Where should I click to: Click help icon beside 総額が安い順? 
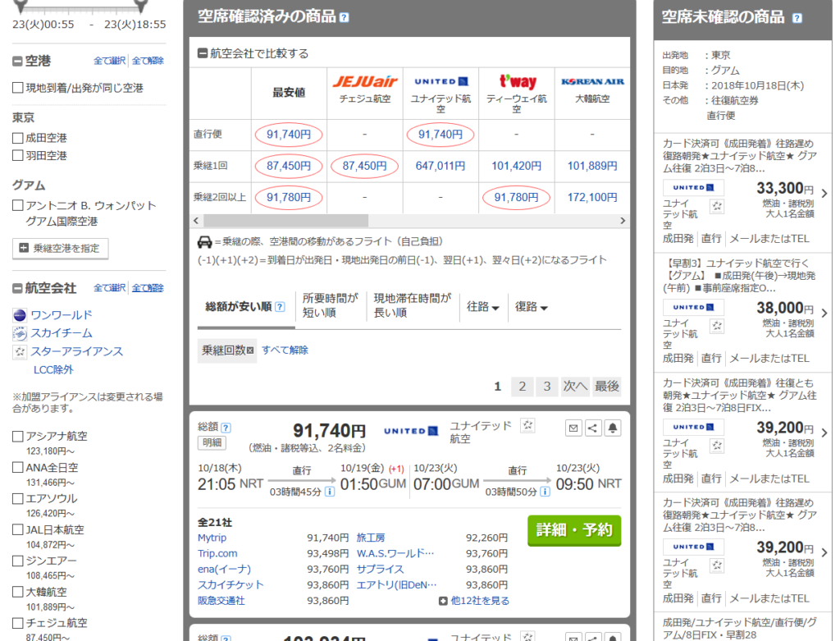click(280, 307)
